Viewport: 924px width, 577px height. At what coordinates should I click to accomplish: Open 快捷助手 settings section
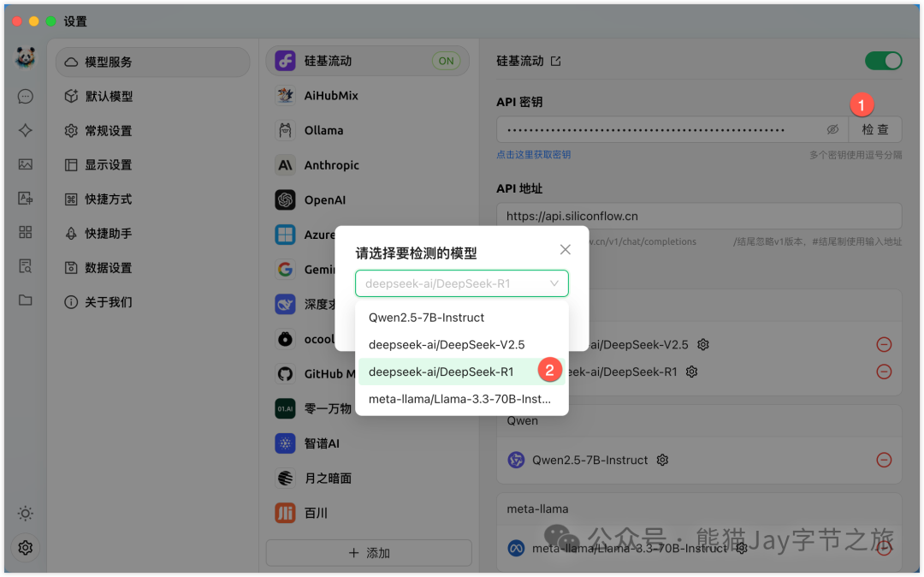[x=153, y=234]
